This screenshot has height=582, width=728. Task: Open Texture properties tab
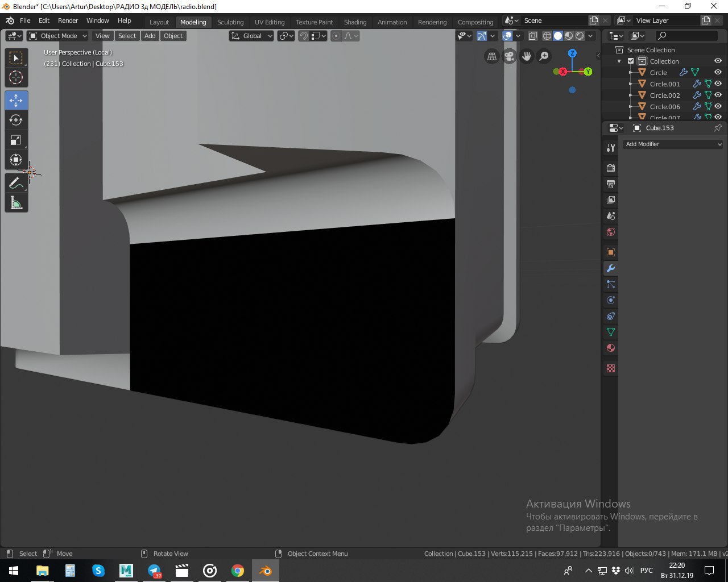611,368
